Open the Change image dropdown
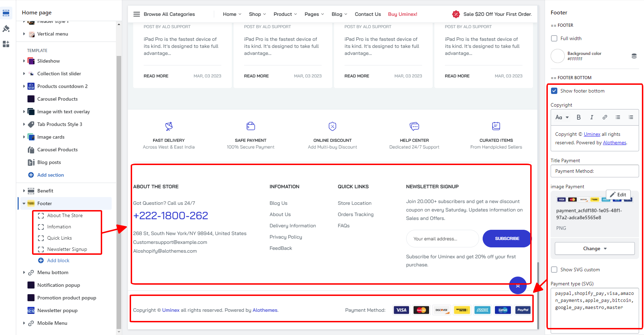The width and height of the screenshot is (644, 335). [x=594, y=248]
